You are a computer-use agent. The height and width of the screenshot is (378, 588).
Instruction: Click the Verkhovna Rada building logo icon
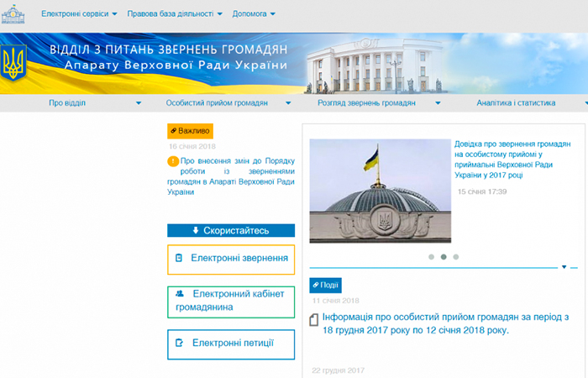13,14
